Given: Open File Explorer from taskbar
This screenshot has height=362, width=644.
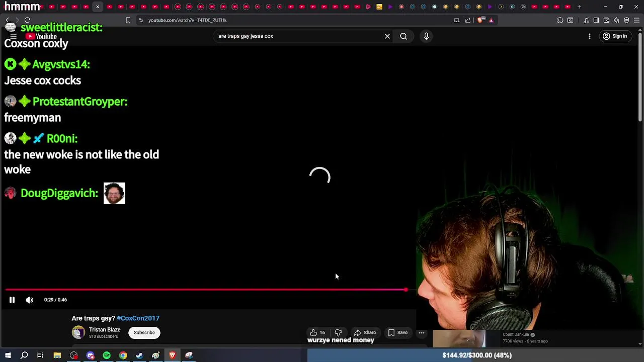Looking at the screenshot, I should (x=57, y=355).
